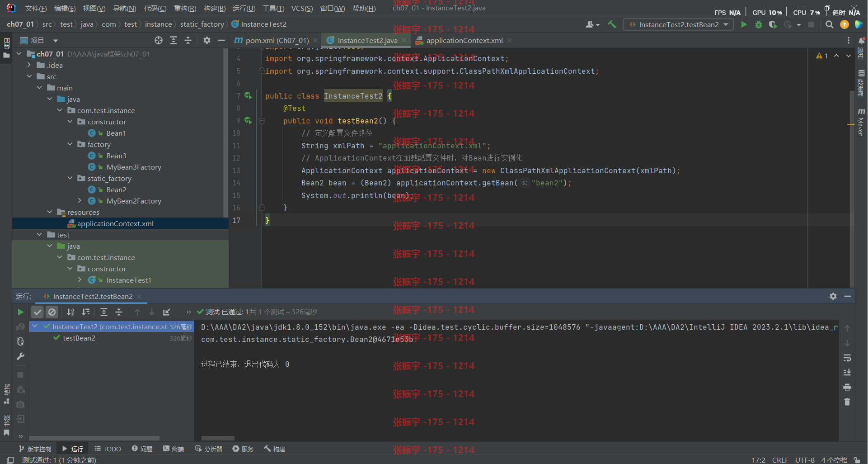Open the 版本控制 tool window
Image resolution: width=868 pixels, height=464 pixels.
(x=35, y=449)
